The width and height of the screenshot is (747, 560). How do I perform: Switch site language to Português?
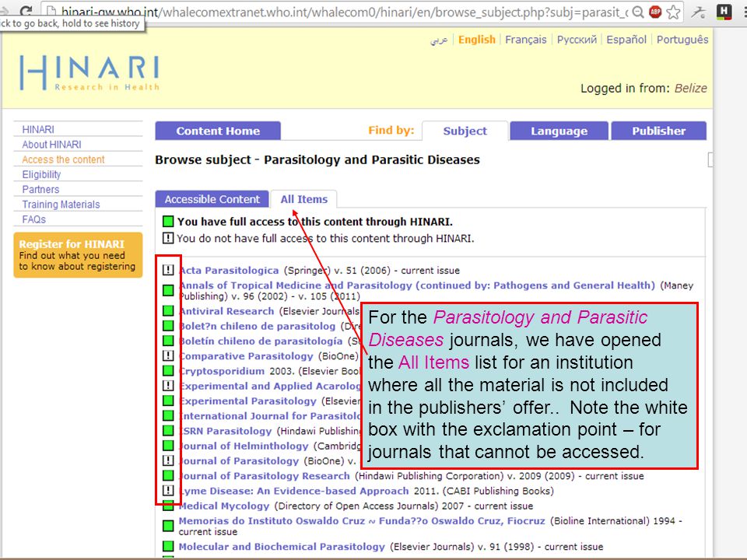[x=682, y=40]
